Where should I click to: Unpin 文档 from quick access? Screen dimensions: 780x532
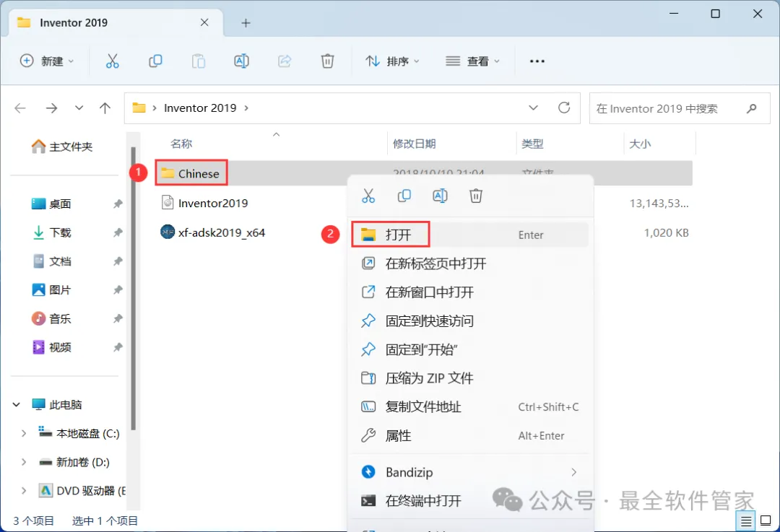click(118, 261)
